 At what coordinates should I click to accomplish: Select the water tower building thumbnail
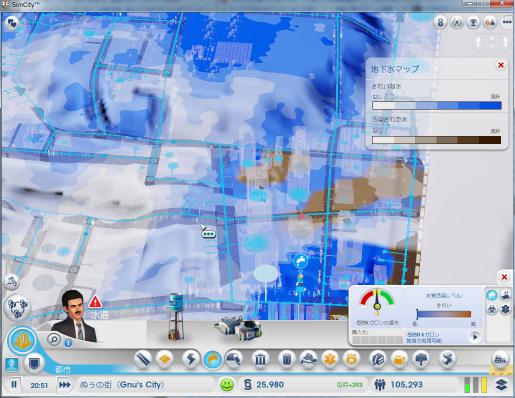(176, 316)
